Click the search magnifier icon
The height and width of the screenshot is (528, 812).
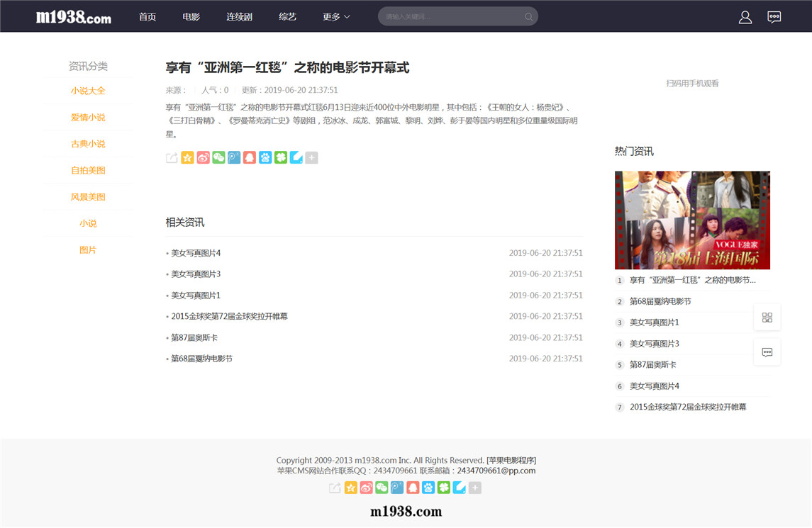coord(528,16)
